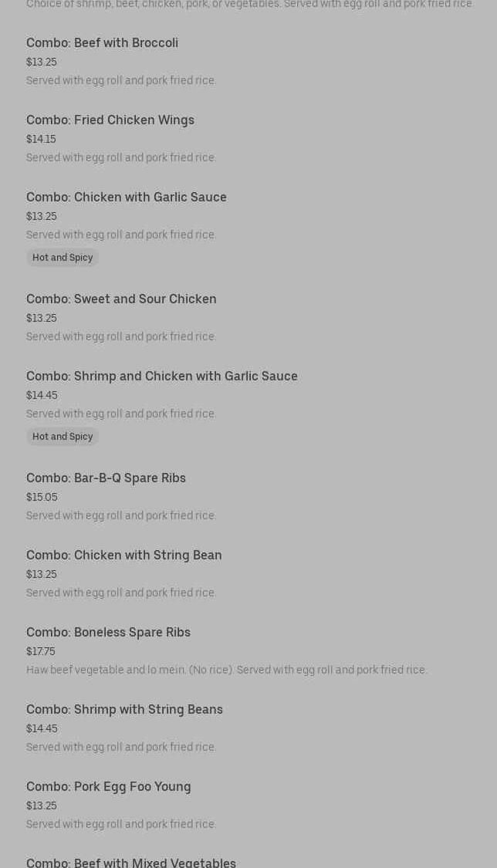Choose Combo: Boneless Spare Ribs
Screen dimensions: 497x868
[108, 632]
